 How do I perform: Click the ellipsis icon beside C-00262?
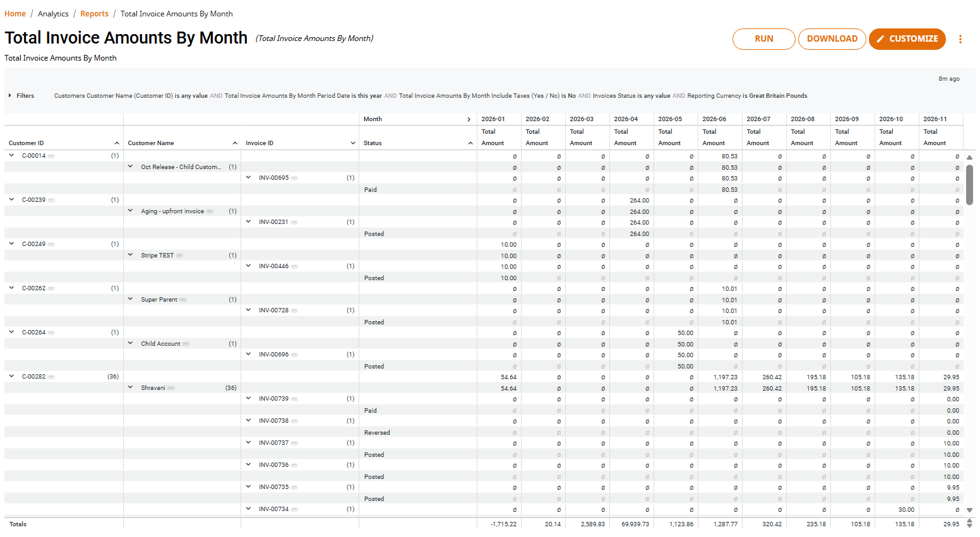point(51,288)
